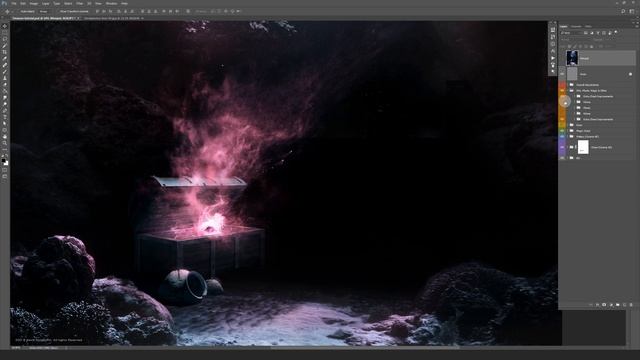The height and width of the screenshot is (360, 640).
Task: Open the Help menu
Action: point(124,3)
